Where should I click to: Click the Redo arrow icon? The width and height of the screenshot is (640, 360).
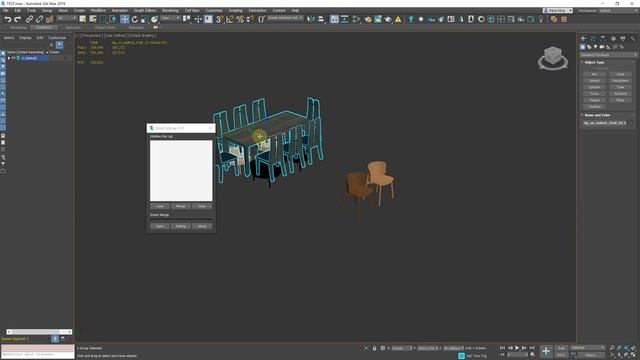[18, 19]
